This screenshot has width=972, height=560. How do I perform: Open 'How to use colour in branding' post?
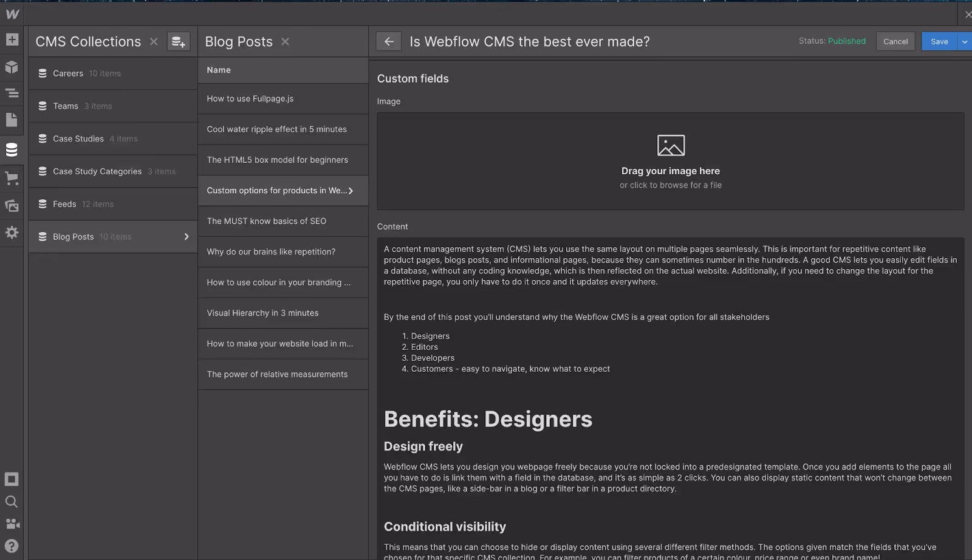pos(283,282)
